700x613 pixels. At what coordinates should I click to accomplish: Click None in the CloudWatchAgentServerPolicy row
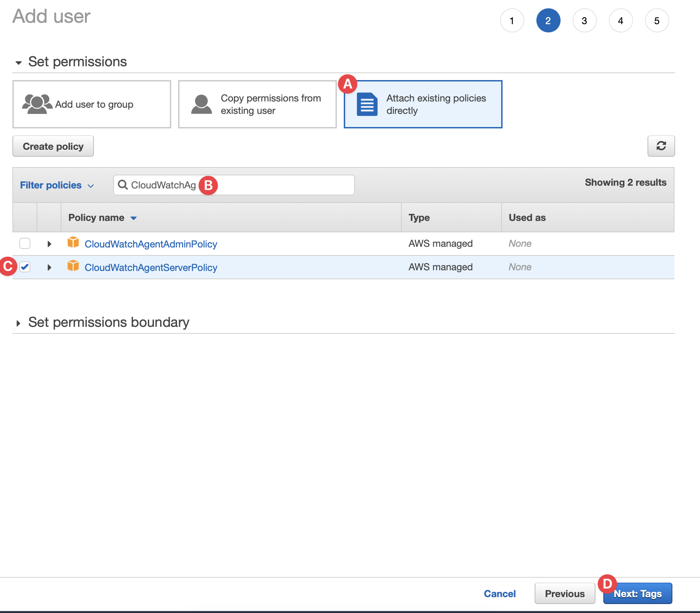(x=520, y=267)
